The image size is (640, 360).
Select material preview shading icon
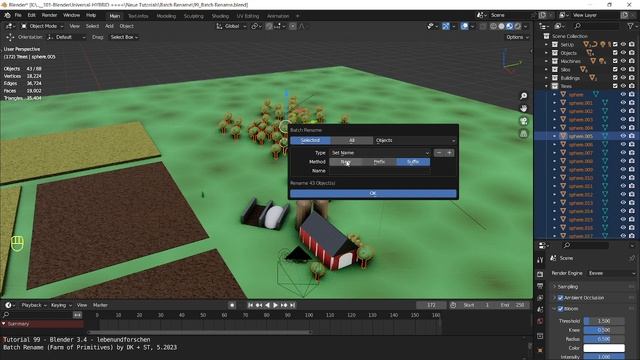coord(509,26)
